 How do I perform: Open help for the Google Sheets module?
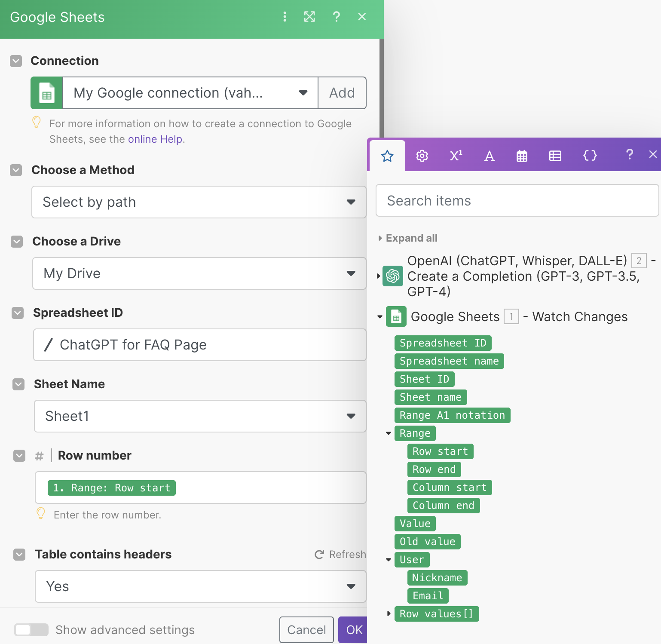coord(337,17)
